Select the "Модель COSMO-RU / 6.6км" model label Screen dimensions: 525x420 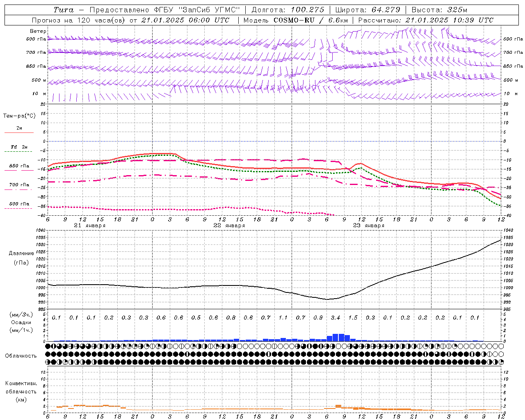click(296, 20)
